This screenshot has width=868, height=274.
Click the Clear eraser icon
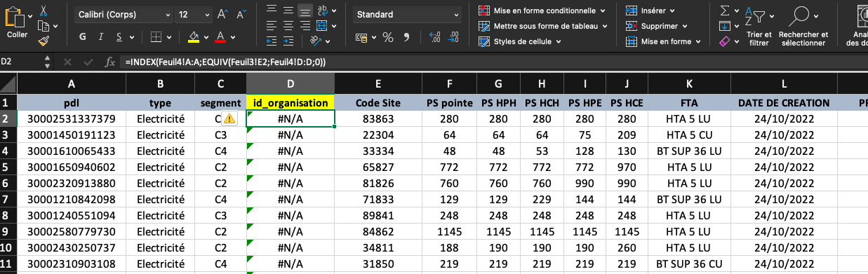(725, 41)
